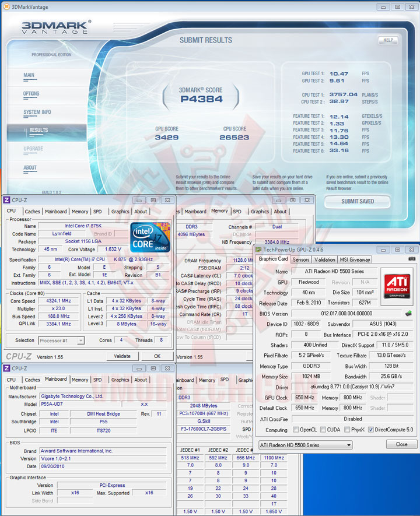This screenshot has width=420, height=516.
Task: Open UPGRADE in the 3DMark sidebar
Action: pyautogui.click(x=33, y=149)
